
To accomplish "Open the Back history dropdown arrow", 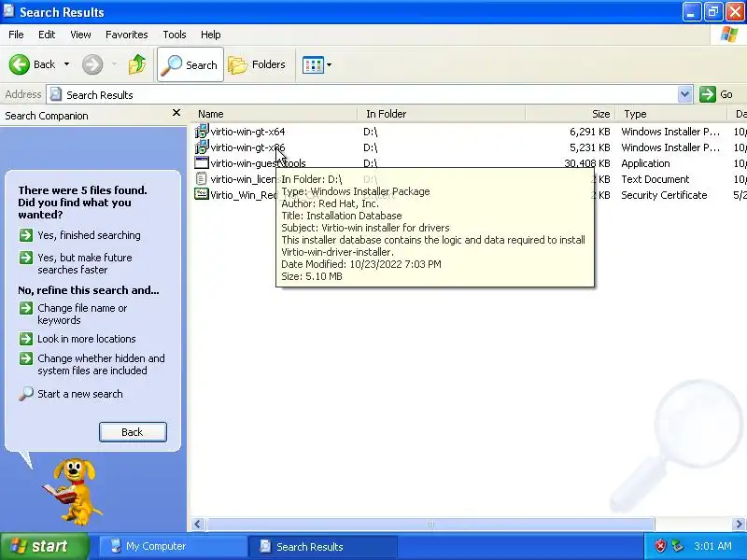I will [x=66, y=64].
